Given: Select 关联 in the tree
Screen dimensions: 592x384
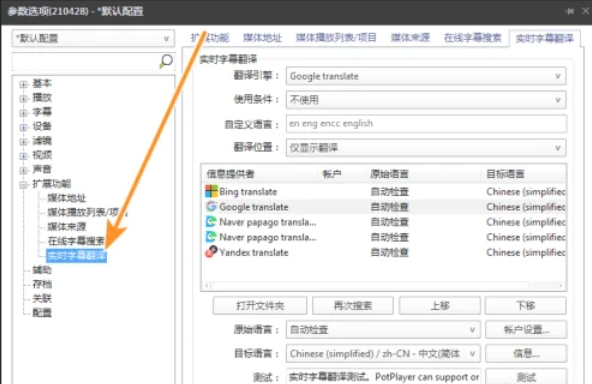Looking at the screenshot, I should (x=42, y=299).
